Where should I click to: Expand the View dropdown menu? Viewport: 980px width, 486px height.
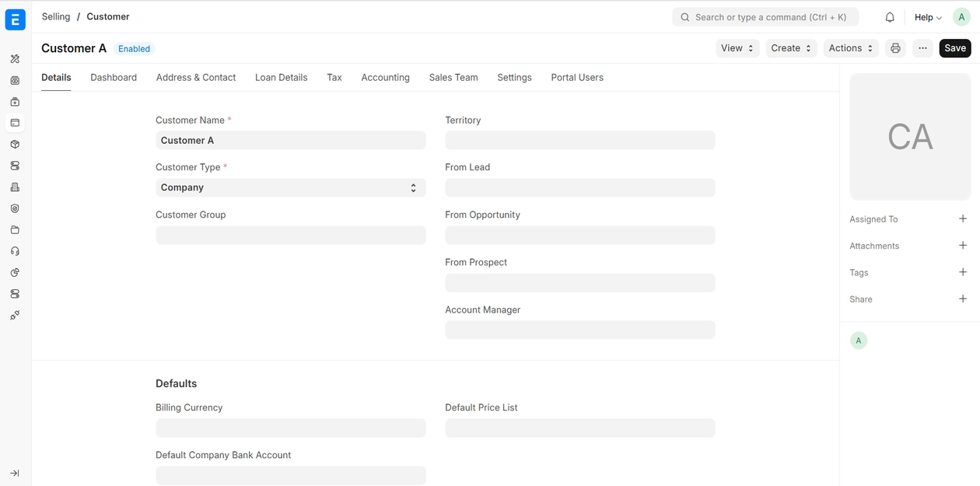coord(737,48)
